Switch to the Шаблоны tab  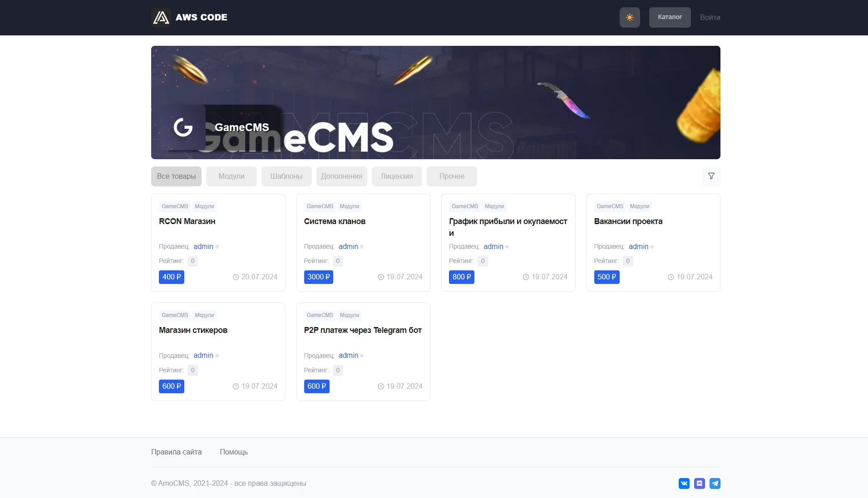286,176
